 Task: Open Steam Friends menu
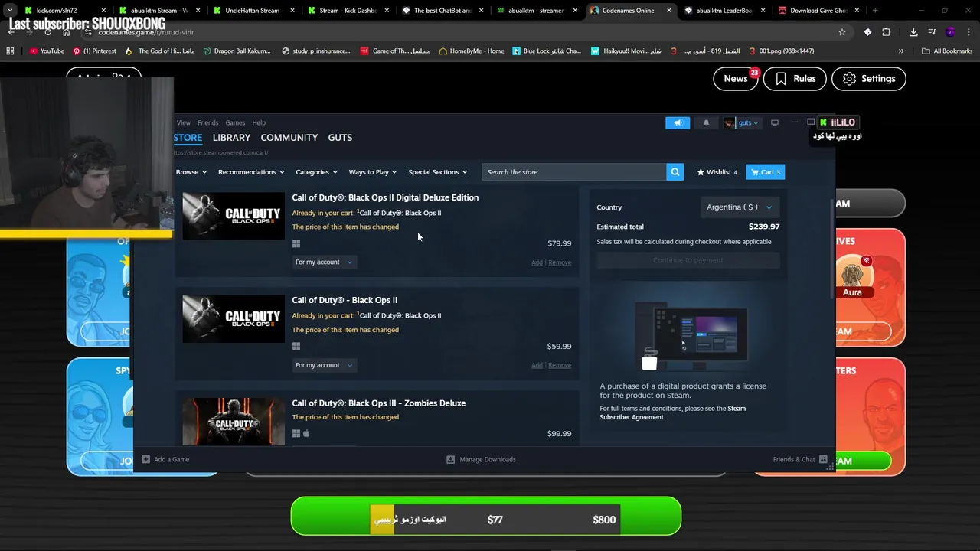[207, 122]
